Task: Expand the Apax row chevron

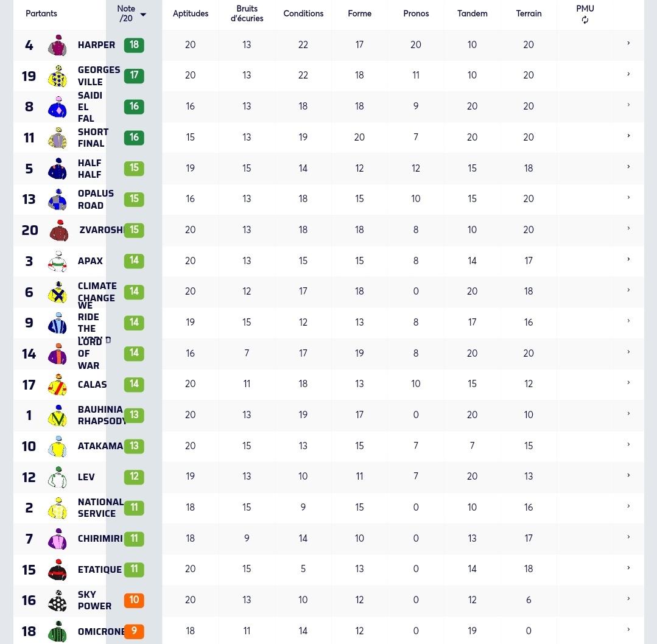Action: point(628,259)
